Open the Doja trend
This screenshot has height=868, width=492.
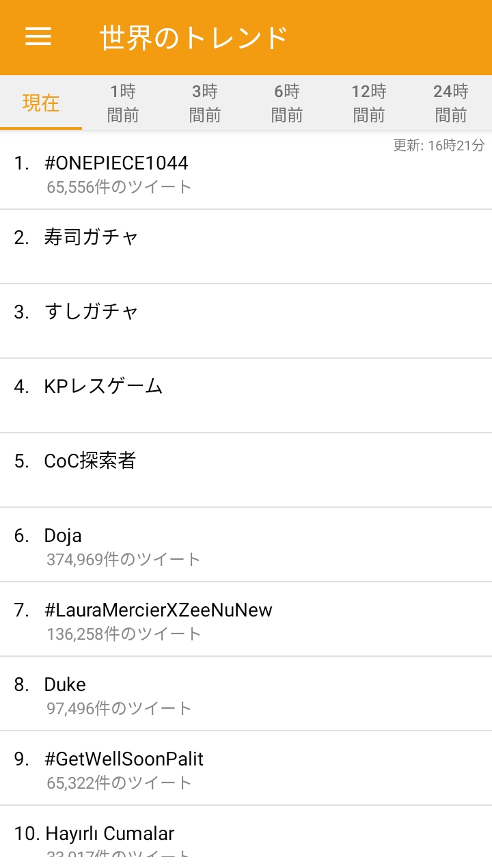pos(63,535)
